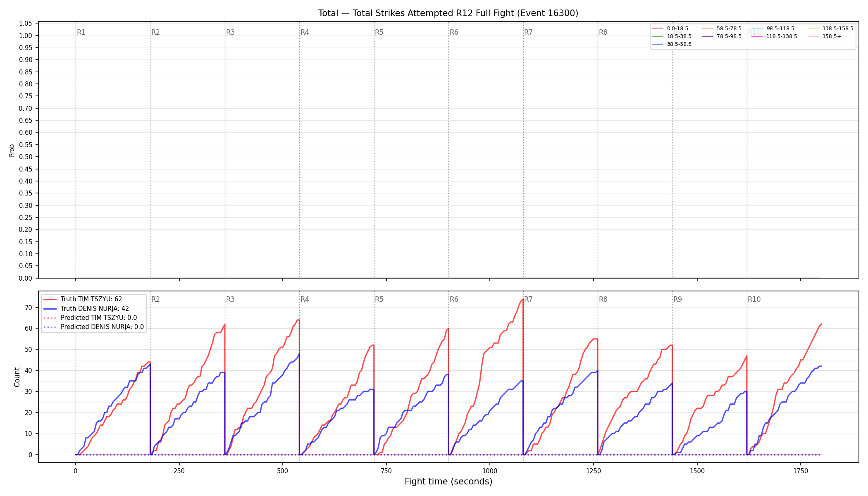The width and height of the screenshot is (868, 496).
Task: Click the R10 round marker in the Count chart
Action: 754,299
